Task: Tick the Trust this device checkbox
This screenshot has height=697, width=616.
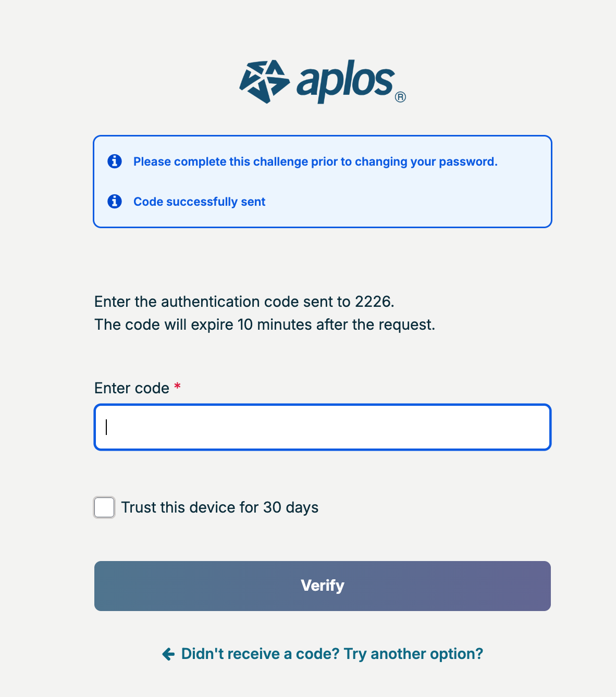Action: point(104,507)
